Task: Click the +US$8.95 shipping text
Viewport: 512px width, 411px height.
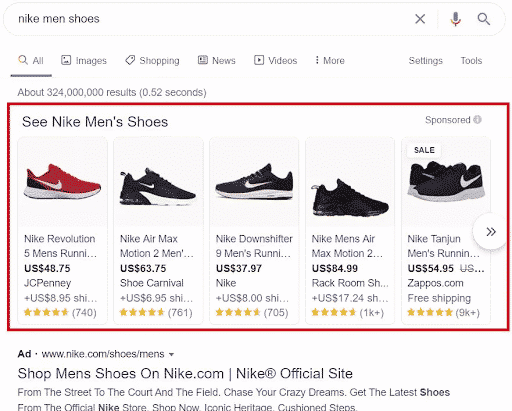Action: click(60, 298)
